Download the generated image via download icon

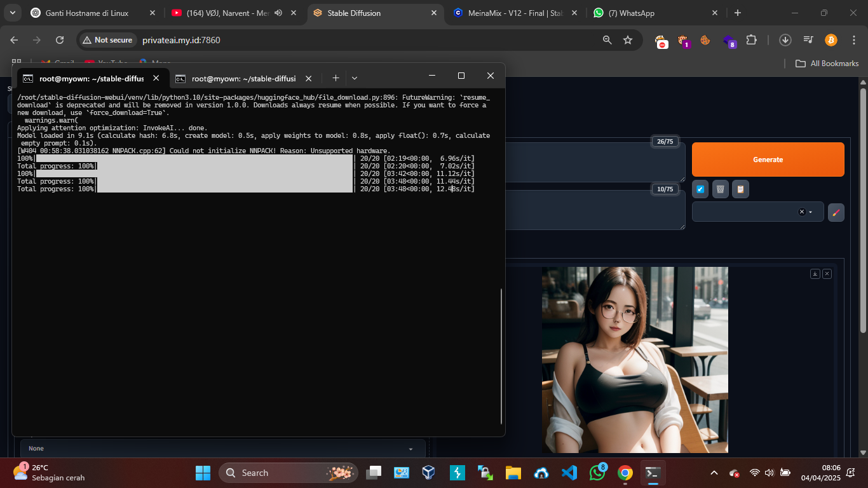click(815, 274)
